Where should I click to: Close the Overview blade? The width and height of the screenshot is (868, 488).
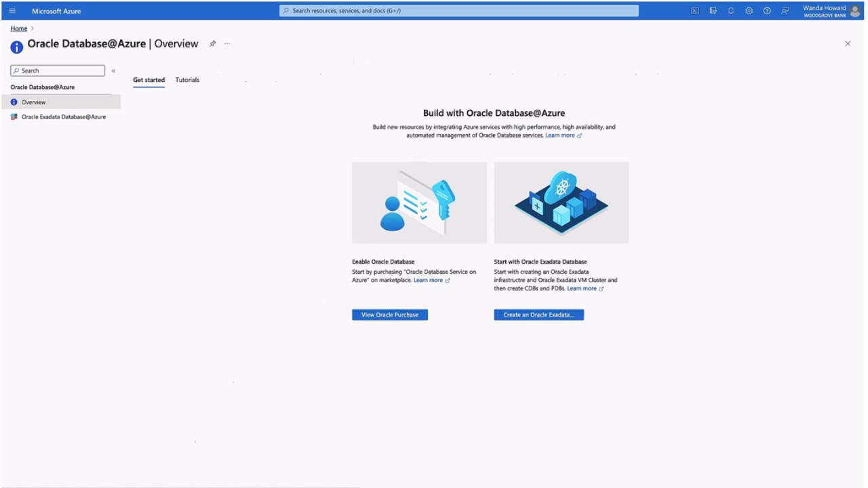click(x=848, y=43)
